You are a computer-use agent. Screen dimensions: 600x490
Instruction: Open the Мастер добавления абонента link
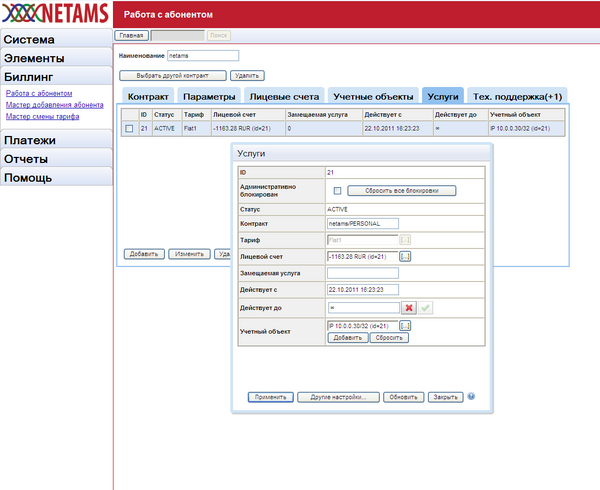[x=53, y=104]
